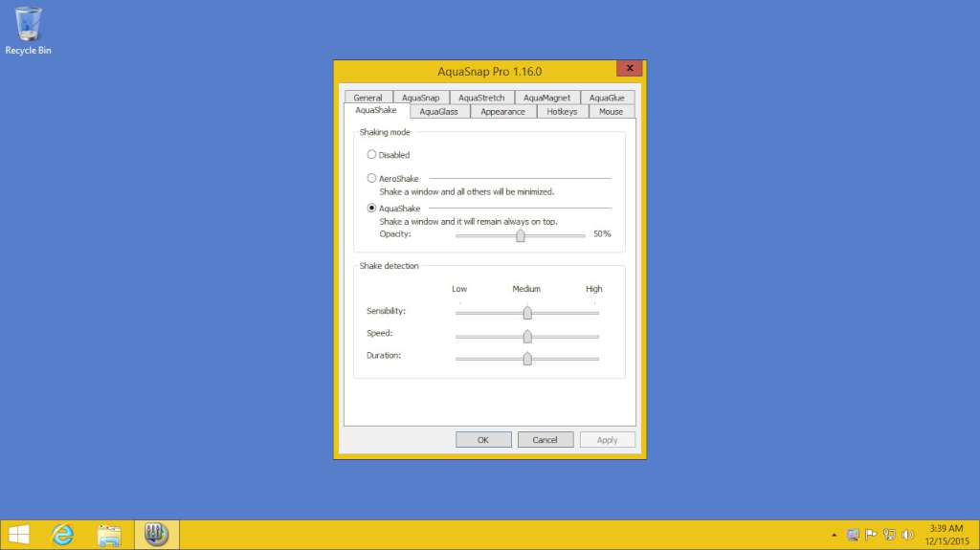980x550 pixels.
Task: Open File Explorer from taskbar
Action: (x=109, y=535)
